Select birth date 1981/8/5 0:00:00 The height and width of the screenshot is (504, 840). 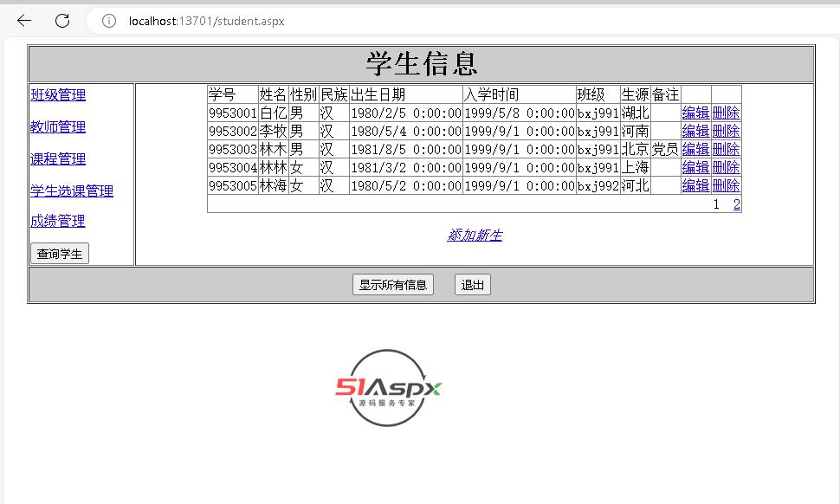pos(406,150)
